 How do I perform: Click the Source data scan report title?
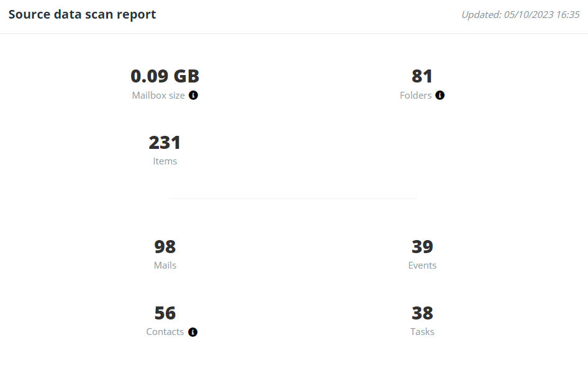82,14
